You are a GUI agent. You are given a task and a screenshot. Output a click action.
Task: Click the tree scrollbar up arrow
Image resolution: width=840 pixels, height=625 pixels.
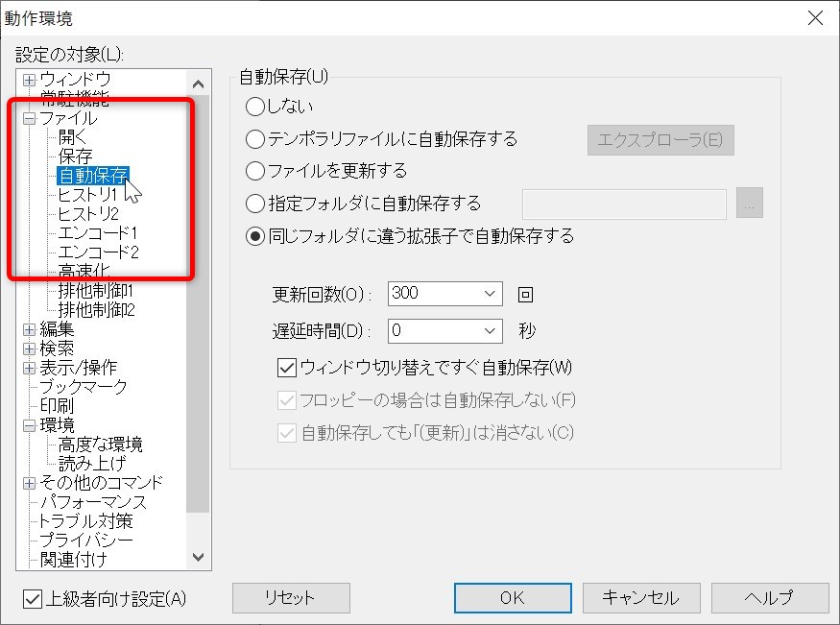point(198,84)
